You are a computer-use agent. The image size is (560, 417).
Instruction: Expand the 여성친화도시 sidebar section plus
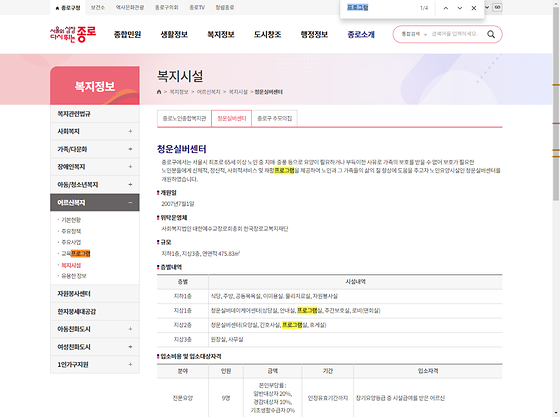(x=130, y=347)
